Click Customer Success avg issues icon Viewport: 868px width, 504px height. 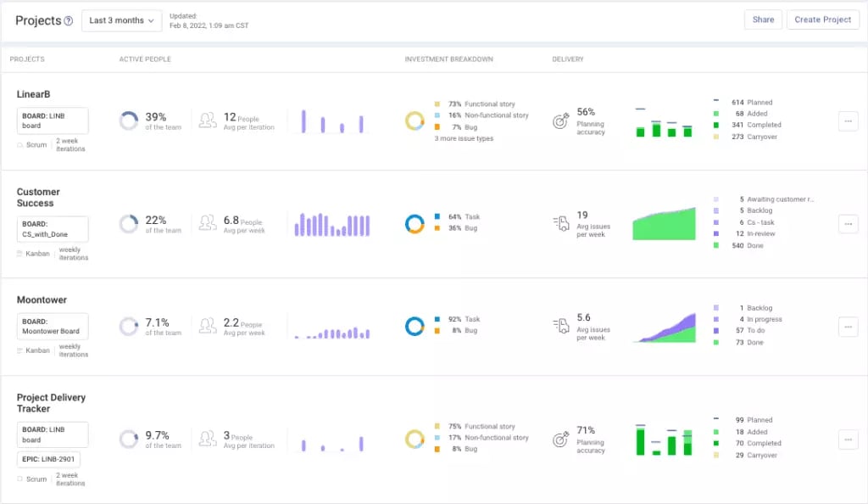[x=561, y=223]
